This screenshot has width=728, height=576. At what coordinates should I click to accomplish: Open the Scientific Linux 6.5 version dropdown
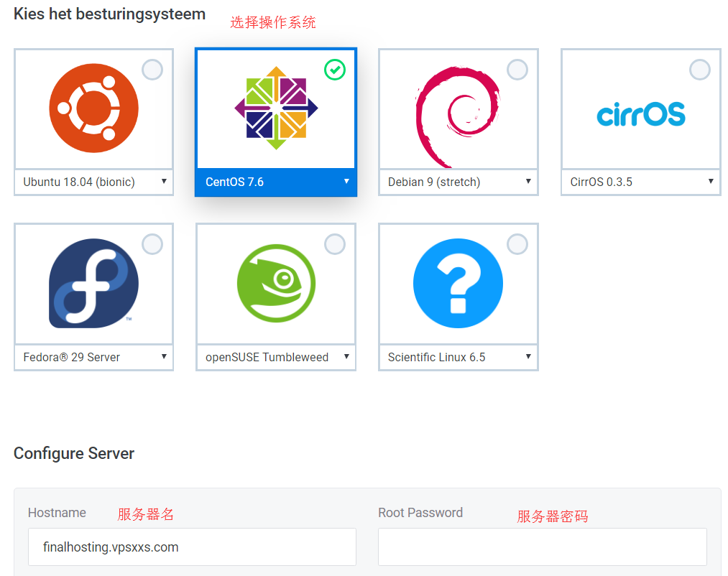(459, 357)
